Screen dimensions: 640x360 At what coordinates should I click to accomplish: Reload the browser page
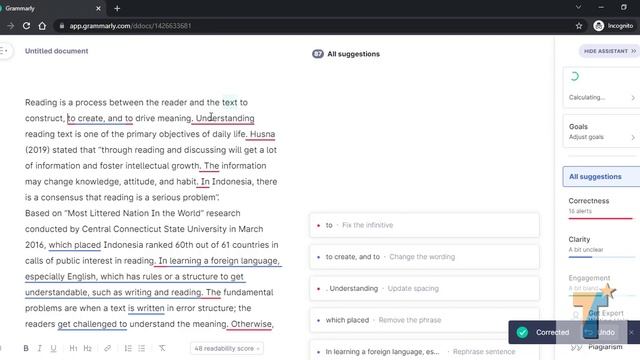click(x=26, y=26)
